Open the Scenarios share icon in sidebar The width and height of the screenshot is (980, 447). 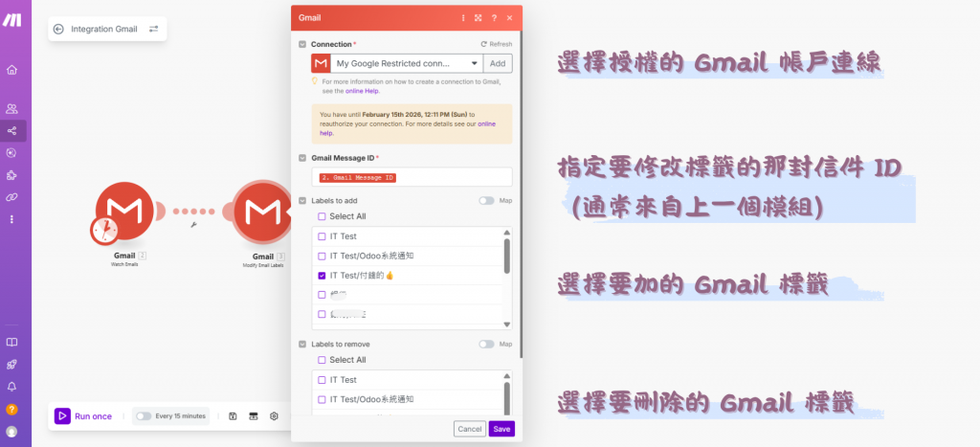pos(11,131)
